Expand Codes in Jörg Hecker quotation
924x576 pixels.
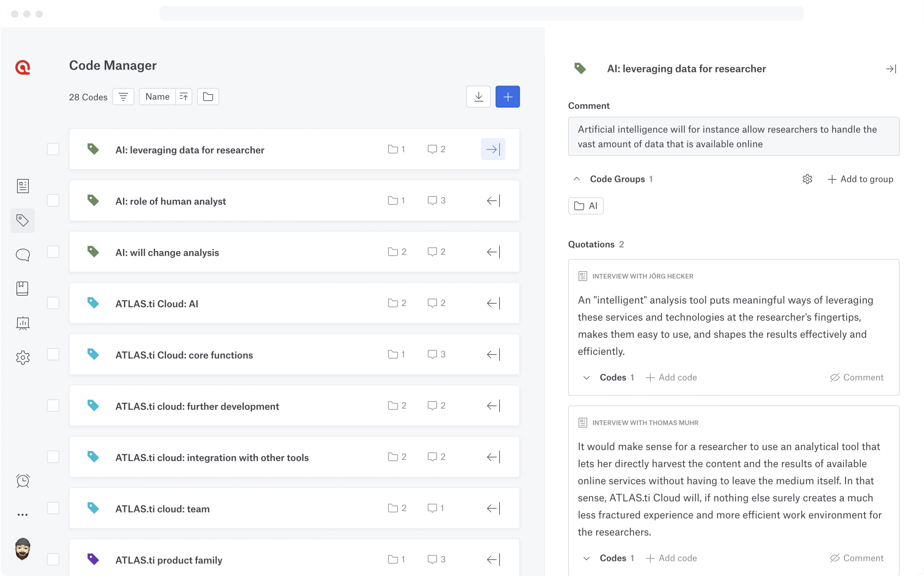point(587,377)
